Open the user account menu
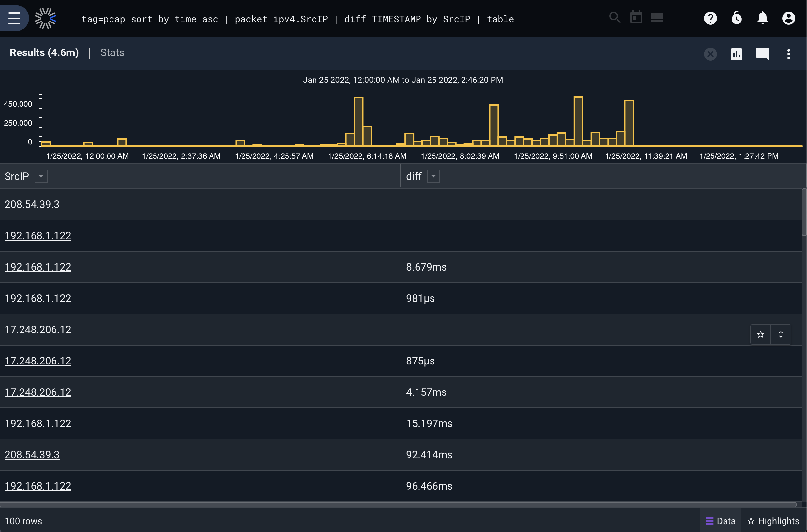 coord(789,18)
